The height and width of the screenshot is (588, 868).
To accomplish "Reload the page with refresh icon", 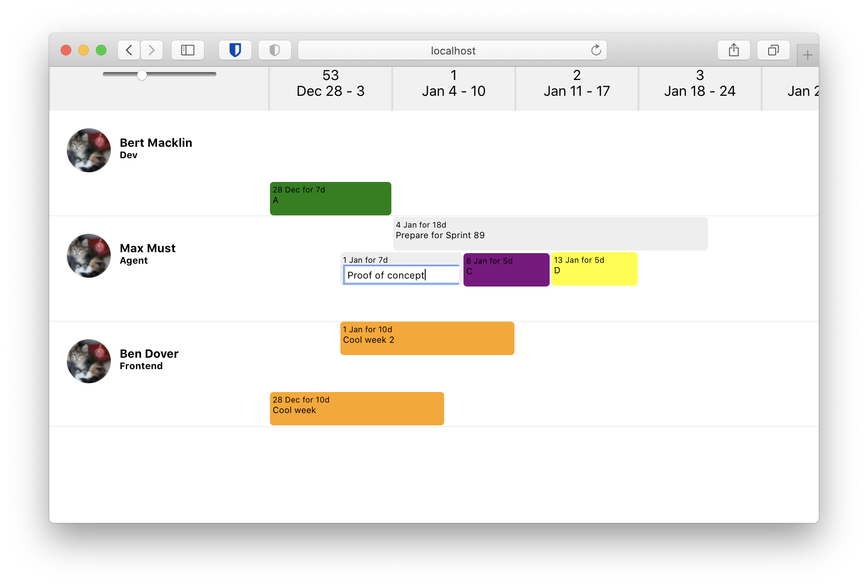I will (596, 50).
